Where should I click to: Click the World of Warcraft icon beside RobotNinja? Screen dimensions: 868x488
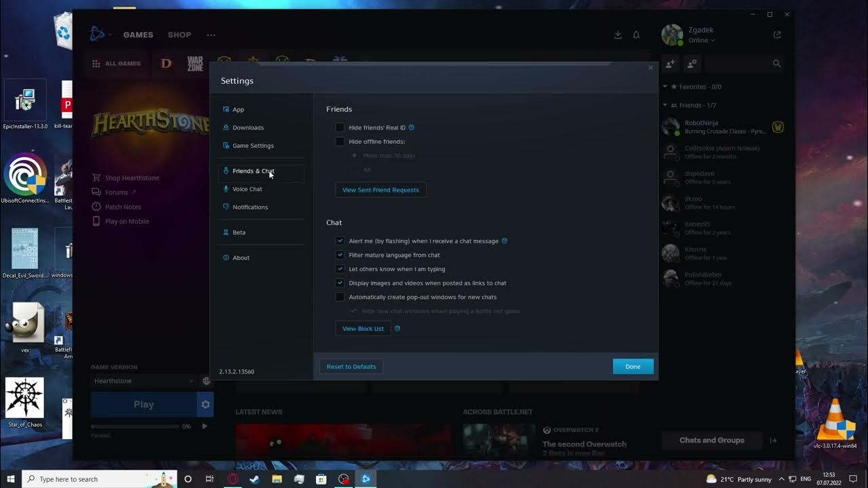point(778,127)
